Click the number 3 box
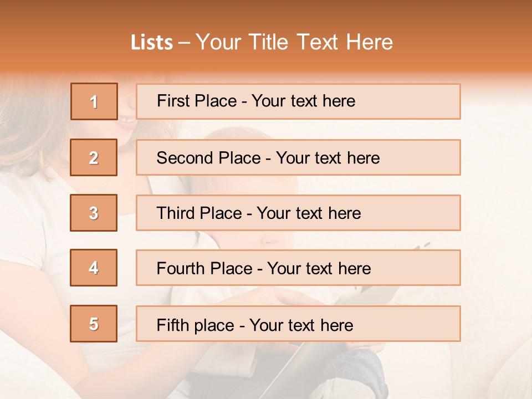 tap(94, 213)
